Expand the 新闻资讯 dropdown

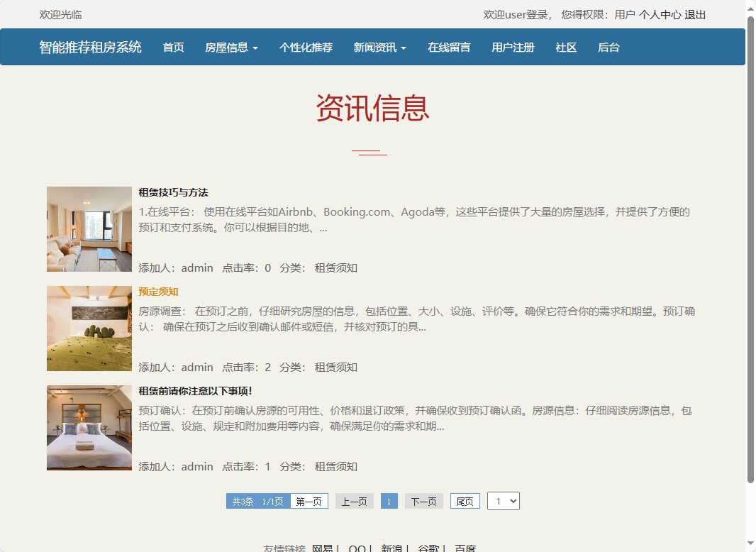coord(379,47)
